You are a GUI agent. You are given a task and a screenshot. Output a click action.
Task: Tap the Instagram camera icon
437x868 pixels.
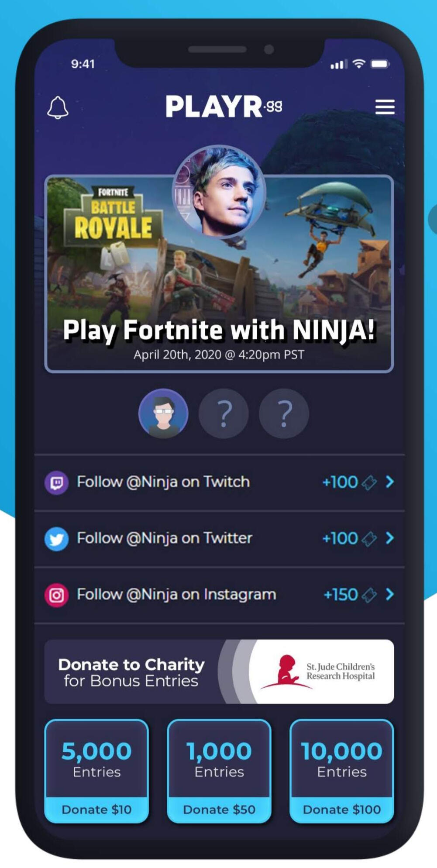click(56, 595)
